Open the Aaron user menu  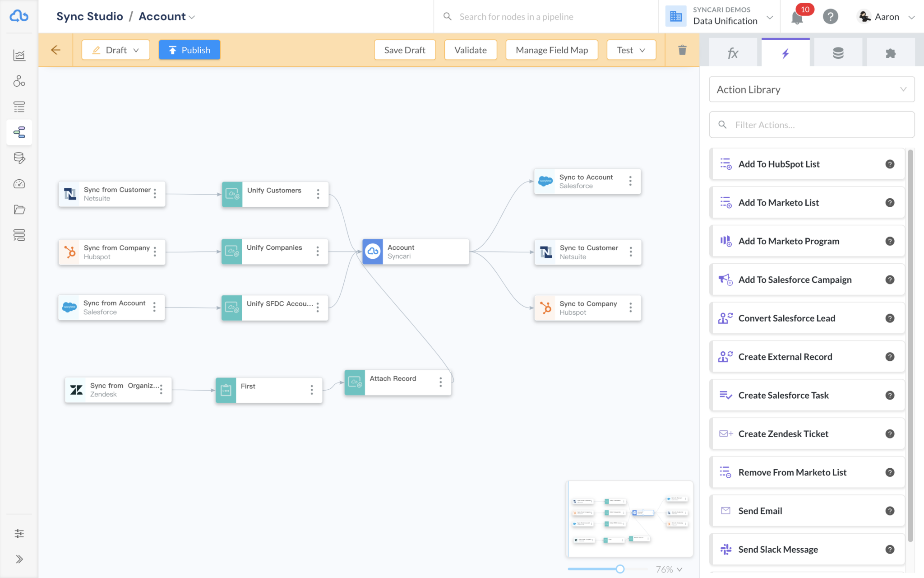pyautogui.click(x=886, y=17)
